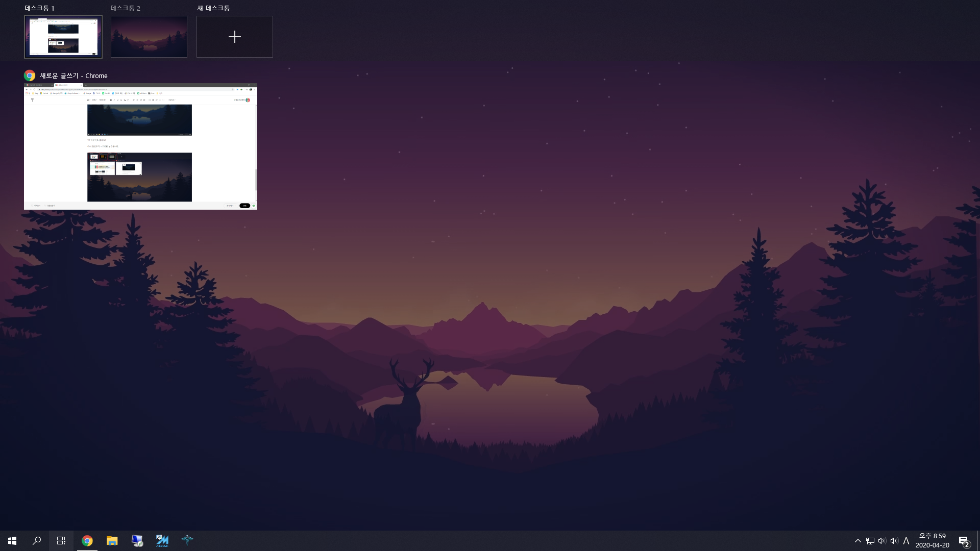The height and width of the screenshot is (551, 980).
Task: Open taskbar search magnifier
Action: tap(37, 540)
